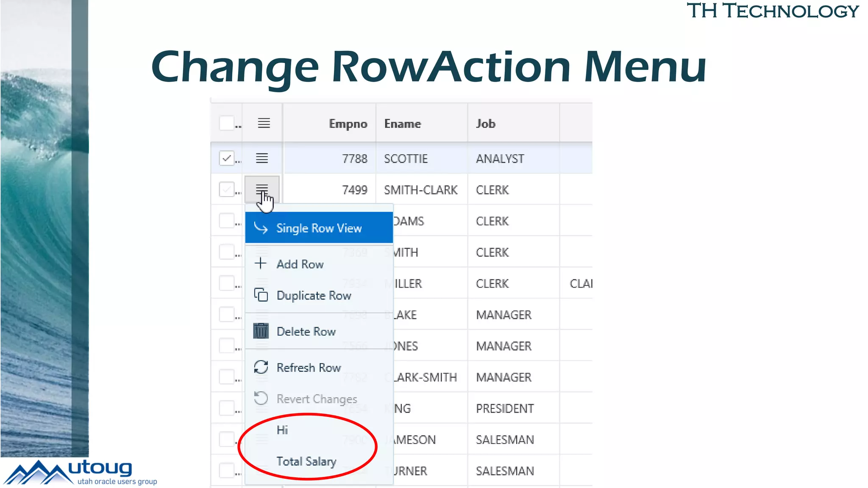Image resolution: width=868 pixels, height=488 pixels.
Task: Uncheck the checkbox for SCOTTIE row
Action: click(227, 158)
